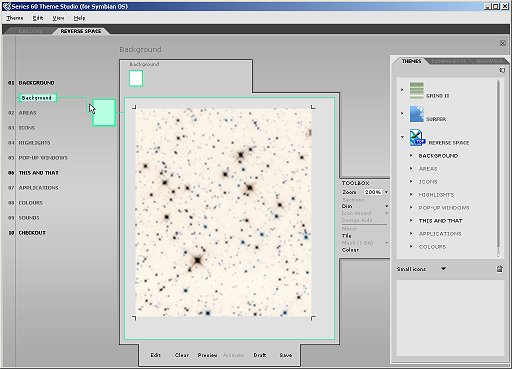Click the trash can icon in Themes panel
This screenshot has width=512, height=369.
pos(499,269)
